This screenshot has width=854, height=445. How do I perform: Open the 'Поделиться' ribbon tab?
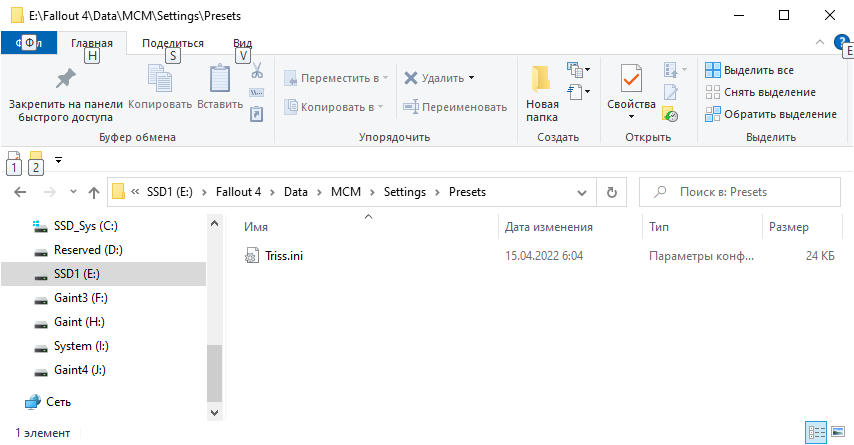pyautogui.click(x=172, y=43)
